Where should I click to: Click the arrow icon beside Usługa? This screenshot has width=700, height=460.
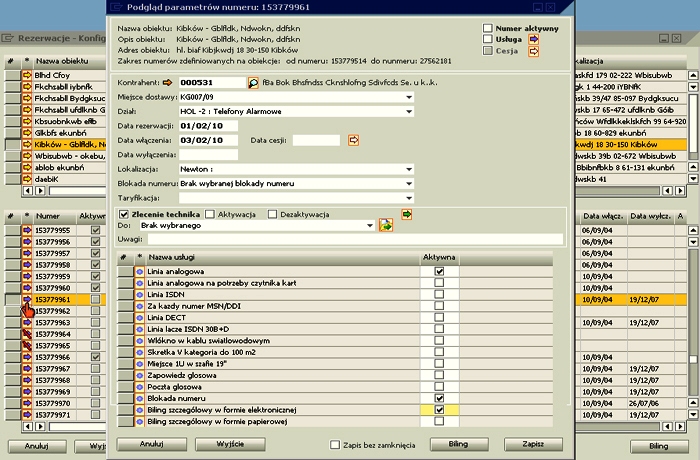(x=533, y=39)
